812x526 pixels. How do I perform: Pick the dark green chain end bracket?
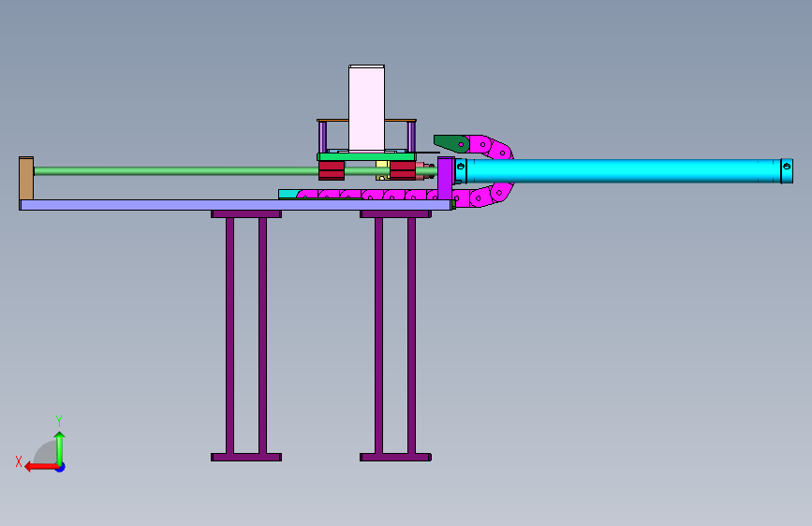click(x=451, y=143)
